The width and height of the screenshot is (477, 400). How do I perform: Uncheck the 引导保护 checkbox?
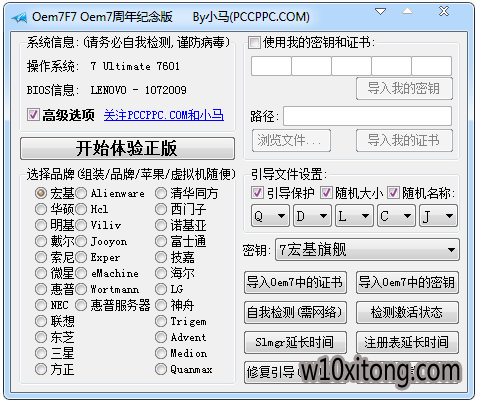tap(257, 193)
